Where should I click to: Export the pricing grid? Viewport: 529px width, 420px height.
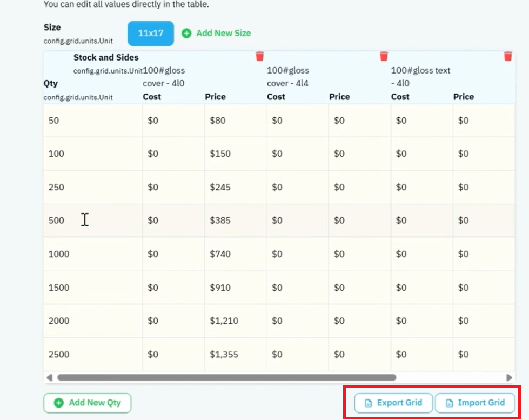coord(393,403)
